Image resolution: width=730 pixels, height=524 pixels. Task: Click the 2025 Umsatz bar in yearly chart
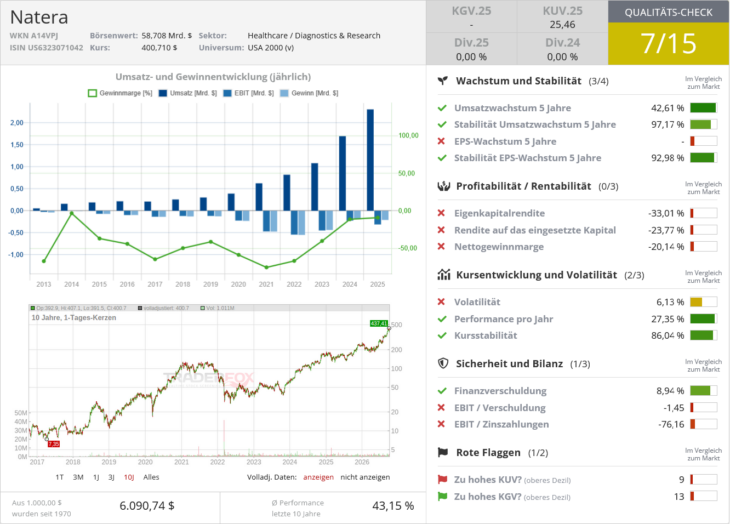coord(370,160)
